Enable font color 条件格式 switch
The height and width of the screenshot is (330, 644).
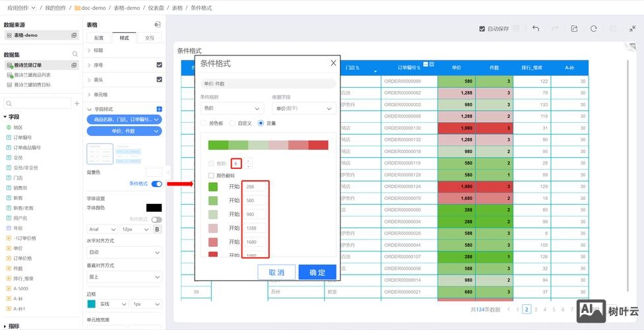[x=156, y=220]
